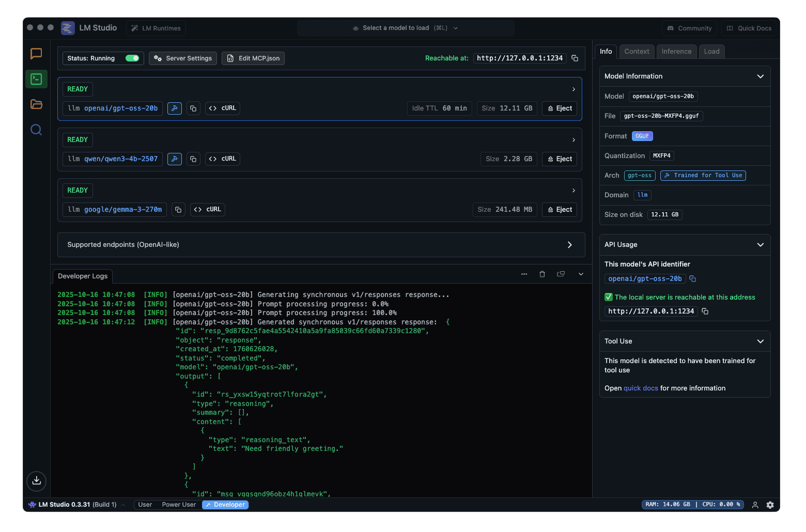
Task: Expand Supported endpoints (OpenAI-like) section
Action: pyautogui.click(x=321, y=245)
